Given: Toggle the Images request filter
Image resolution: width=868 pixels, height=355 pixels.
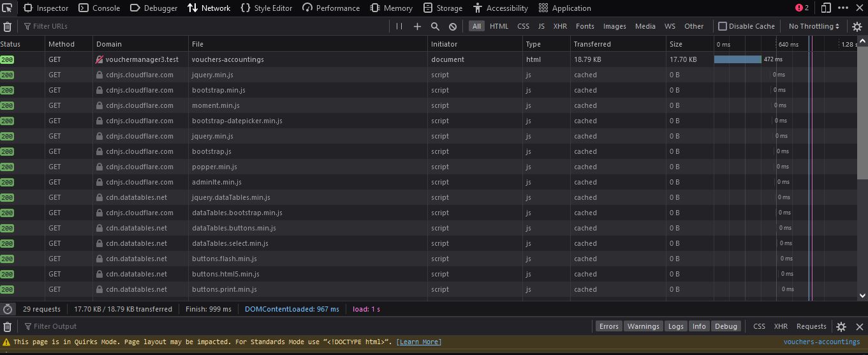Looking at the screenshot, I should point(615,26).
